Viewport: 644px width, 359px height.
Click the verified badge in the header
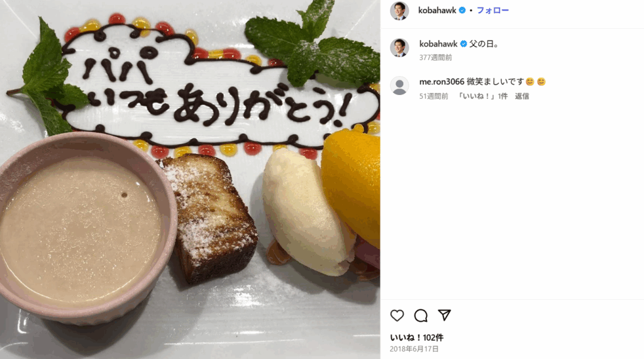(x=462, y=10)
